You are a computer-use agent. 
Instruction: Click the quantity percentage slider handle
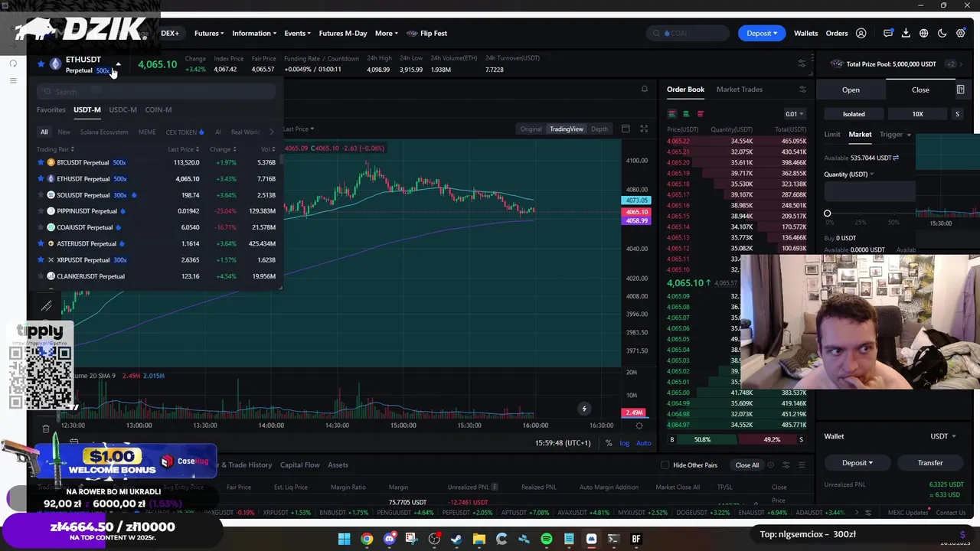click(827, 214)
